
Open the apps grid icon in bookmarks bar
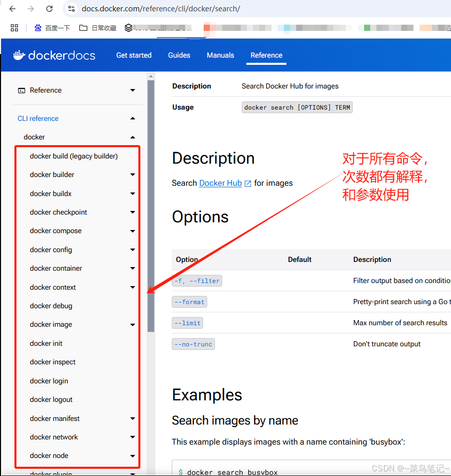[14, 28]
